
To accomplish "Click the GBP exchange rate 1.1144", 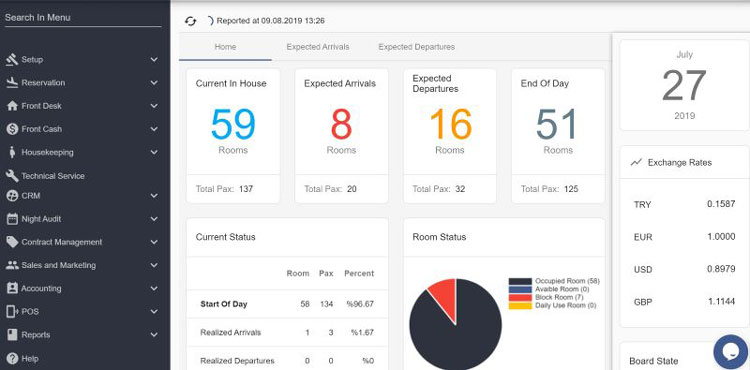I will (x=721, y=302).
